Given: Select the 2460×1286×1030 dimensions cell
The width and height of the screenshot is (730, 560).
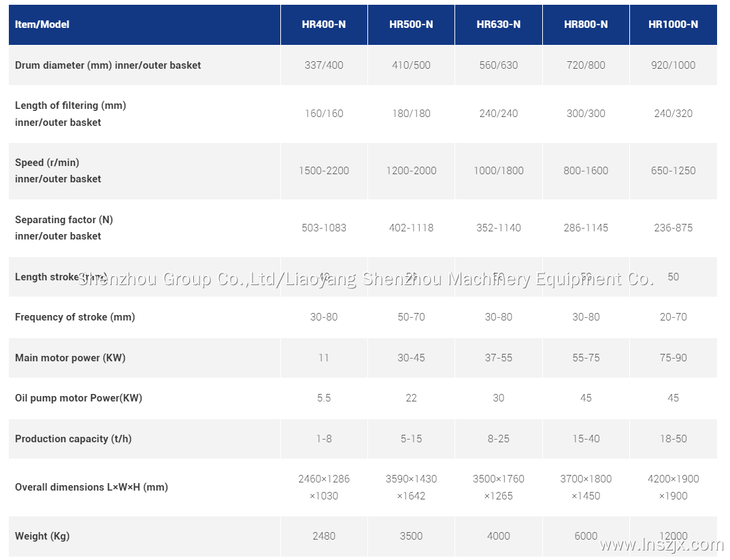Looking at the screenshot, I should pyautogui.click(x=323, y=487).
